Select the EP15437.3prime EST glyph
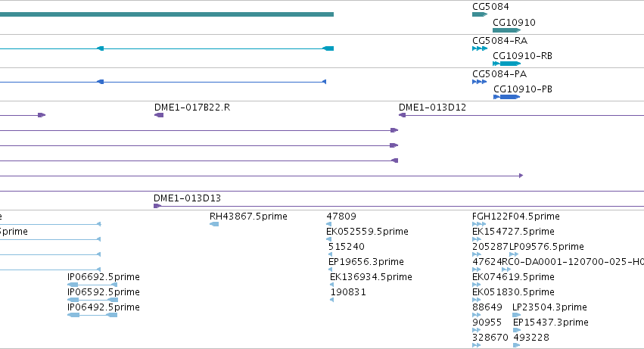Viewport: 644px width, 349px height. tap(517, 330)
